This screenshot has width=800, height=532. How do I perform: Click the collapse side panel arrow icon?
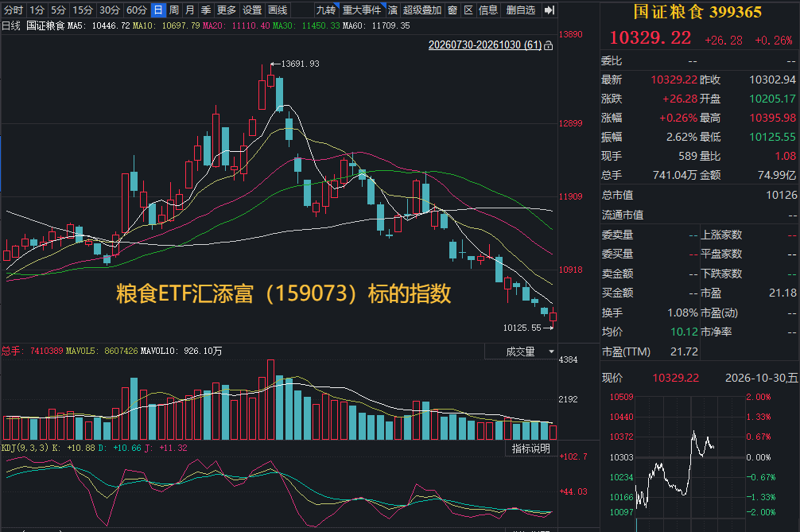coord(549,10)
